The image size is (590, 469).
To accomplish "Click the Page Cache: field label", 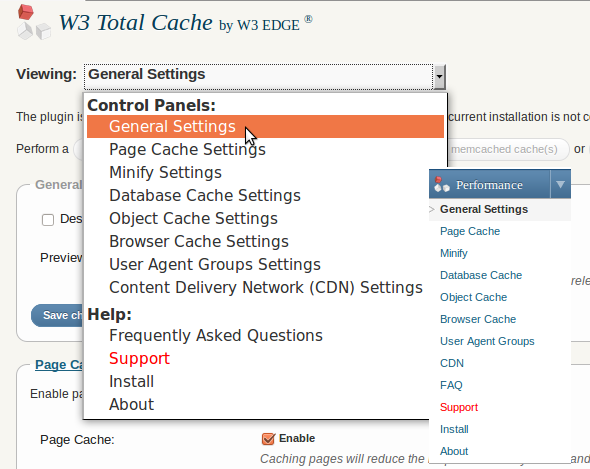I will click(77, 440).
